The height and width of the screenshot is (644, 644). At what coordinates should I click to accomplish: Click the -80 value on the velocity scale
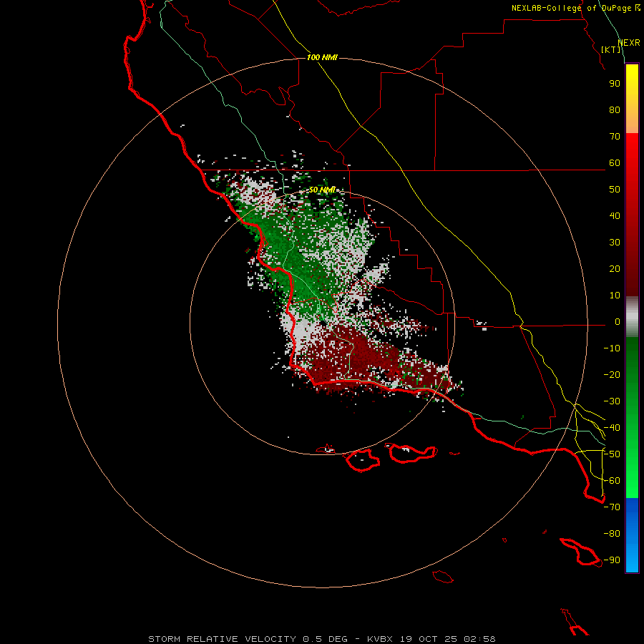click(x=612, y=534)
